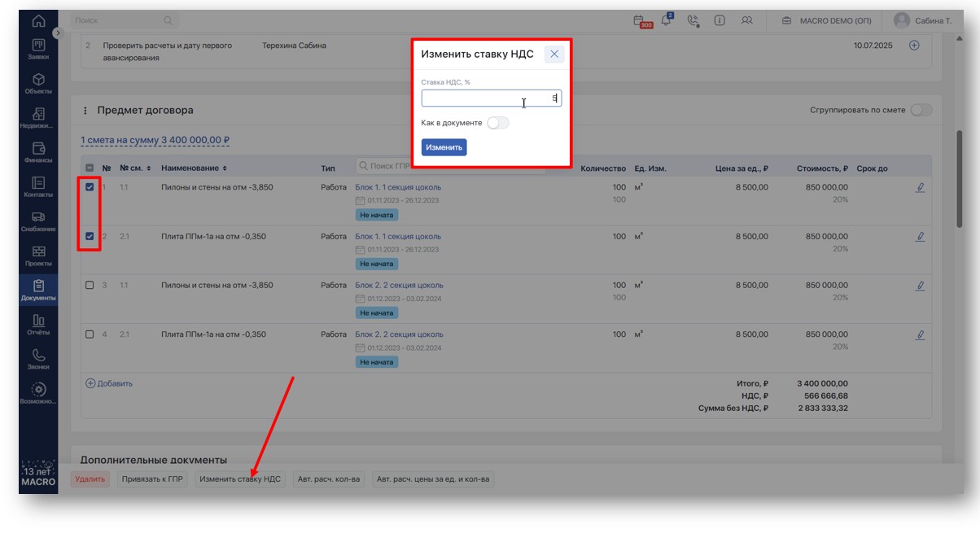
Task: Click the blue Изменить button
Action: coord(444,147)
